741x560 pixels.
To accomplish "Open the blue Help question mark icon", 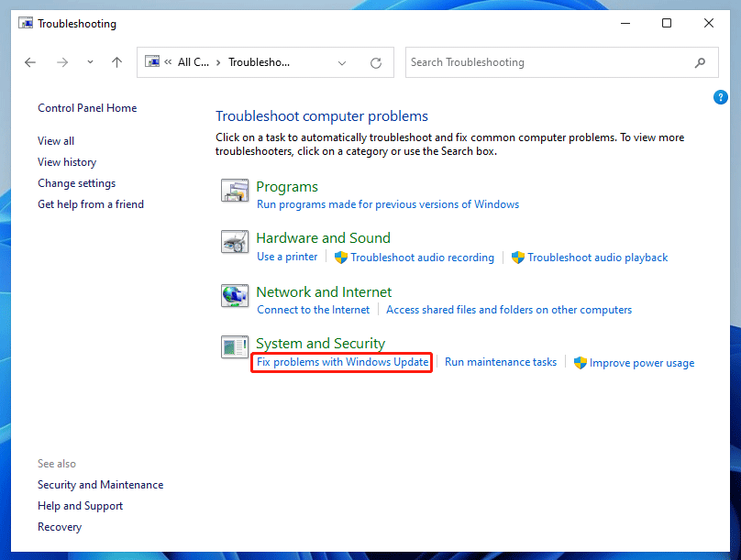I will click(720, 98).
